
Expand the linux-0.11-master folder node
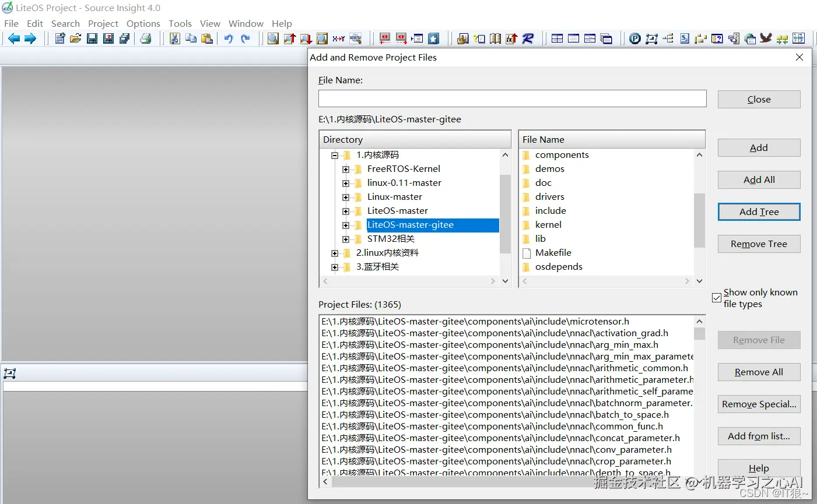click(x=346, y=183)
